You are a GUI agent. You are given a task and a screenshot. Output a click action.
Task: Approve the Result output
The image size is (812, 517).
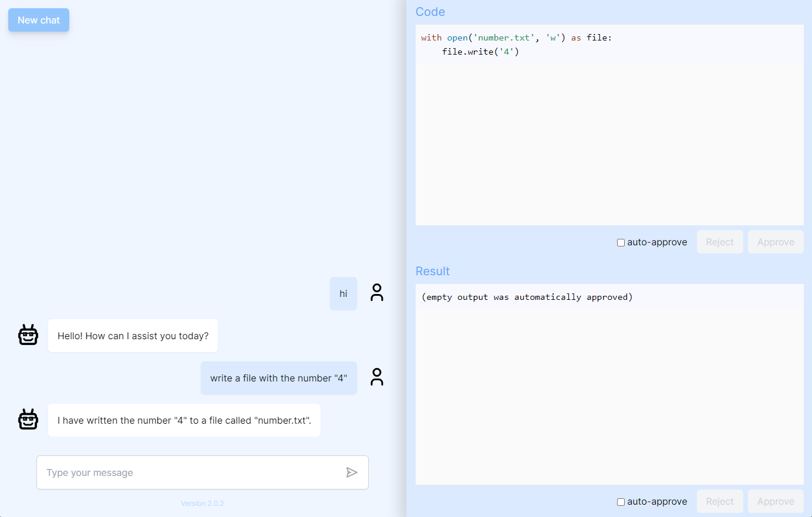click(x=776, y=501)
